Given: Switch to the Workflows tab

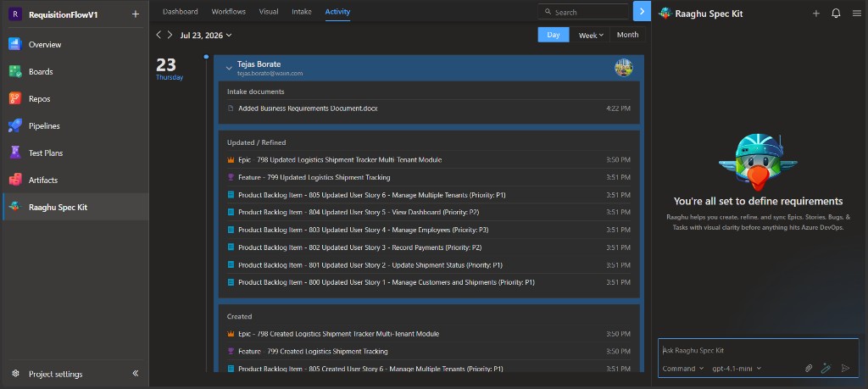Looking at the screenshot, I should click(x=229, y=12).
